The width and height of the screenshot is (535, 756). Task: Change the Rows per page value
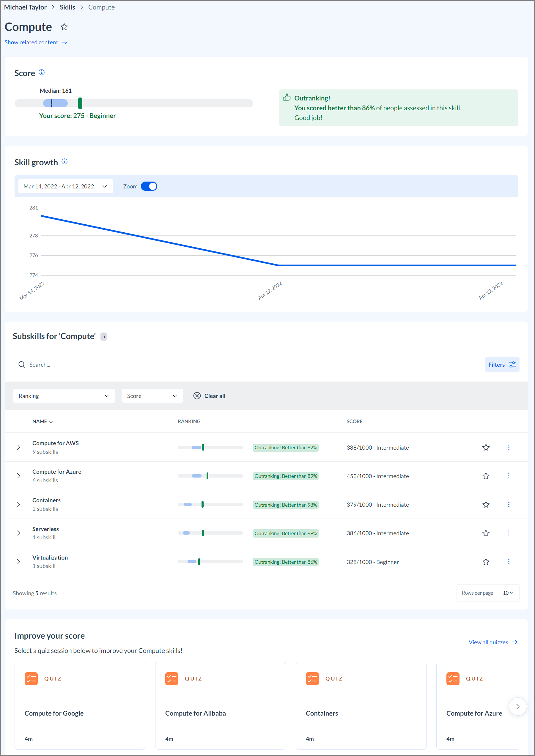click(x=507, y=593)
